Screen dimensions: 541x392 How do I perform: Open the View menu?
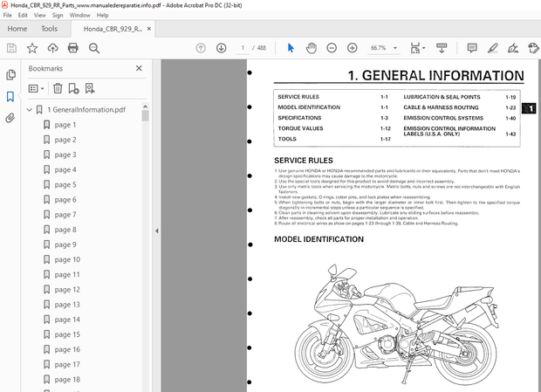point(39,15)
